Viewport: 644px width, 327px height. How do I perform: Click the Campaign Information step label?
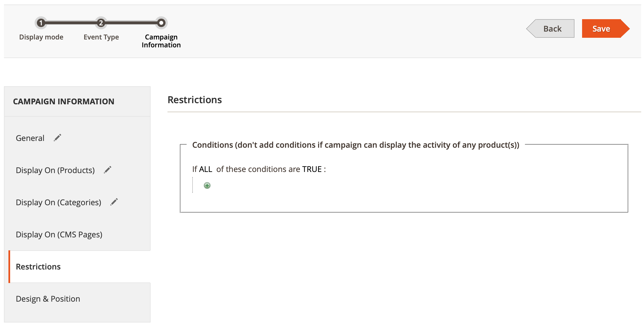pos(161,41)
